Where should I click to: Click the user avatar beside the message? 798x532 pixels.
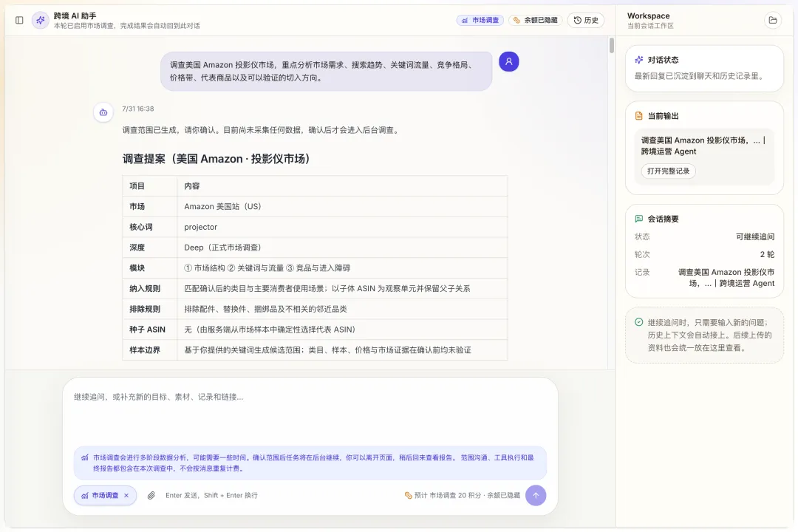tap(508, 61)
